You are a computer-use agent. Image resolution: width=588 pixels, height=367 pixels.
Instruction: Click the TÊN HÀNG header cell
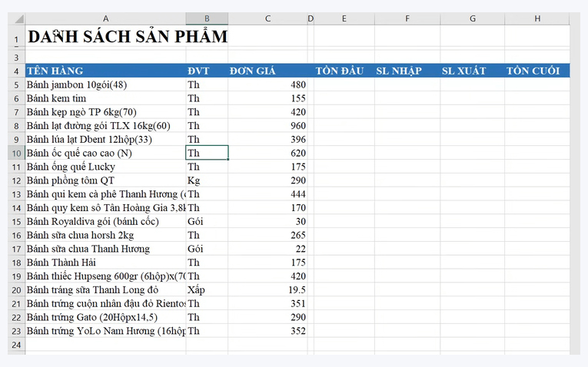pyautogui.click(x=105, y=71)
